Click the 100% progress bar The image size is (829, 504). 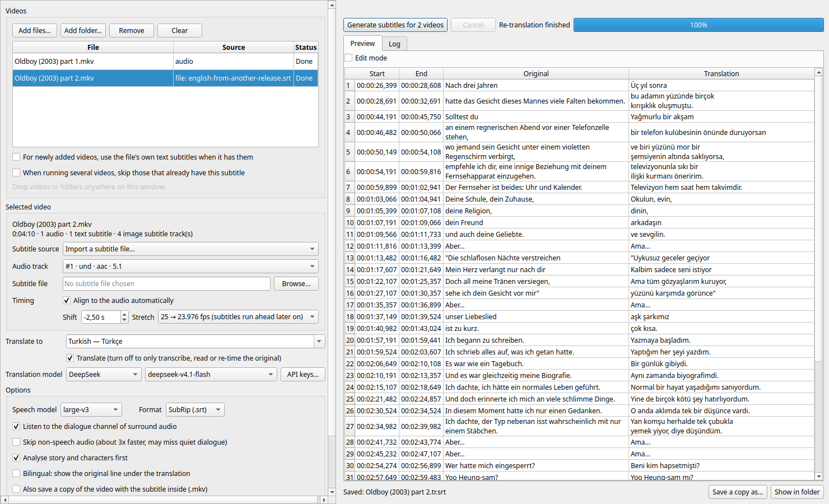pyautogui.click(x=698, y=25)
